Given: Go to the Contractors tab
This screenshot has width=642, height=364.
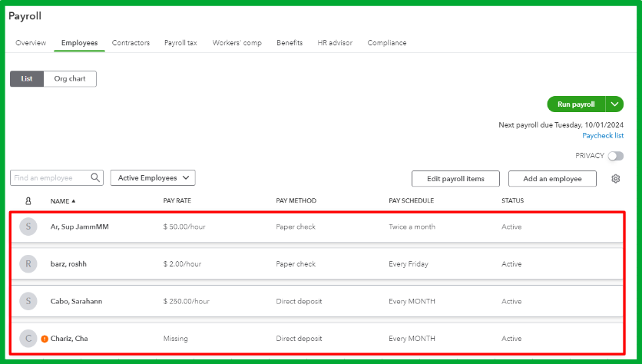Looking at the screenshot, I should point(131,42).
